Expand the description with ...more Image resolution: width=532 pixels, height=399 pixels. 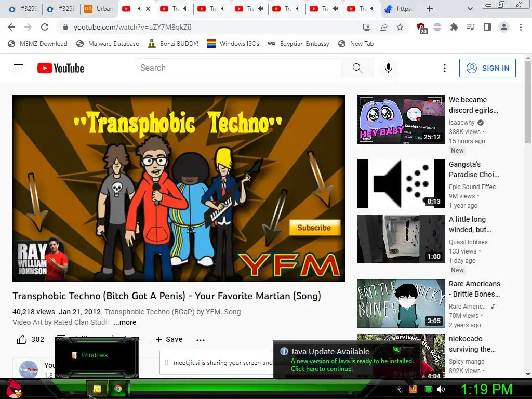point(125,322)
